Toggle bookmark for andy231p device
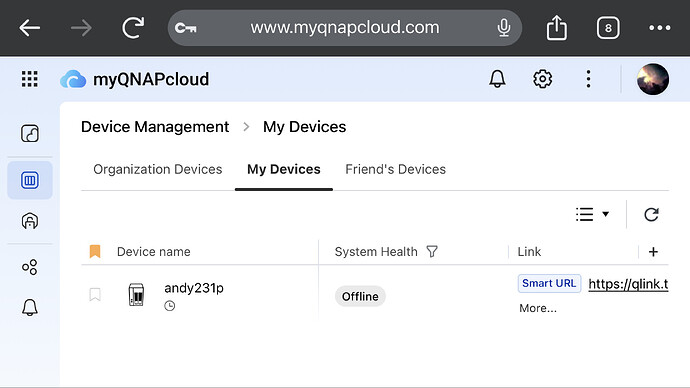The image size is (690, 388). click(95, 294)
